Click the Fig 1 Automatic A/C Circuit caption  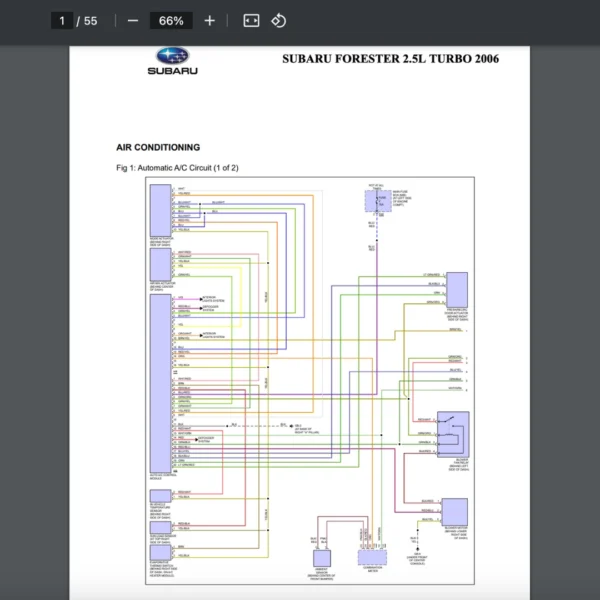click(x=177, y=168)
